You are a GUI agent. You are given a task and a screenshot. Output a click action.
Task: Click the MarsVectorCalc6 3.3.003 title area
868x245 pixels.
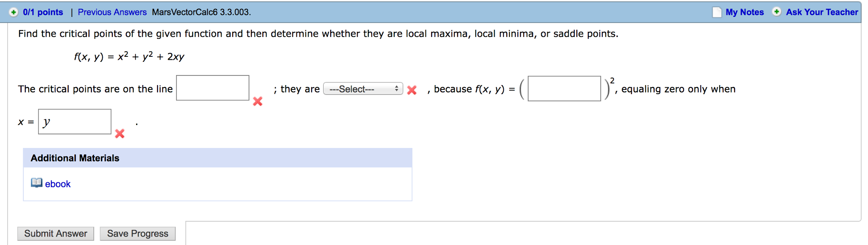pos(201,12)
